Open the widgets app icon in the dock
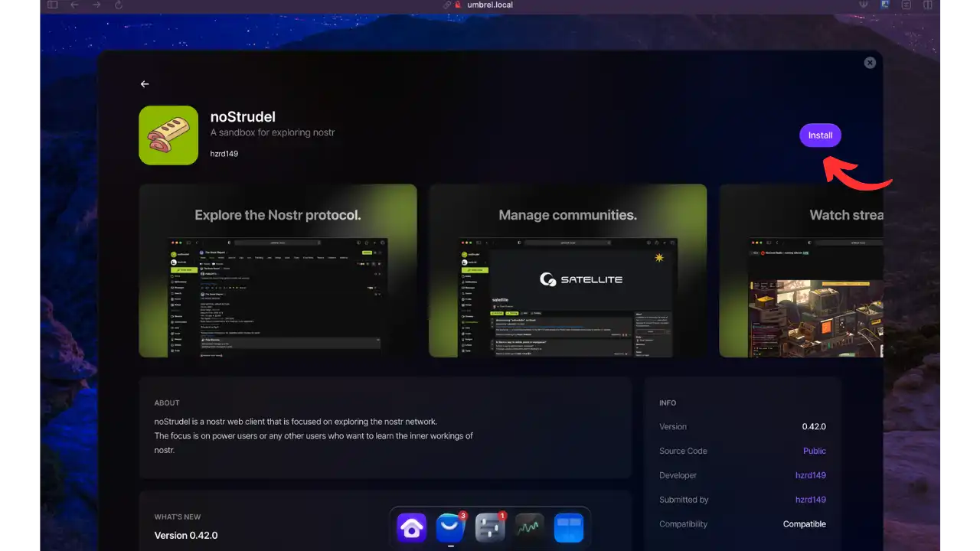Screen dimensions: 980x551 coord(569,527)
